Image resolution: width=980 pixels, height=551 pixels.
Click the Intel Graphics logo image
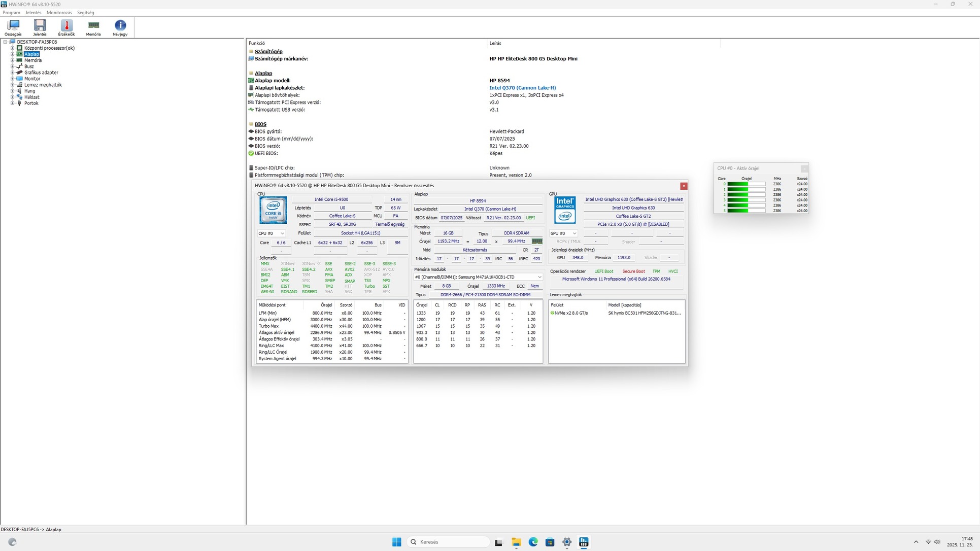(565, 210)
